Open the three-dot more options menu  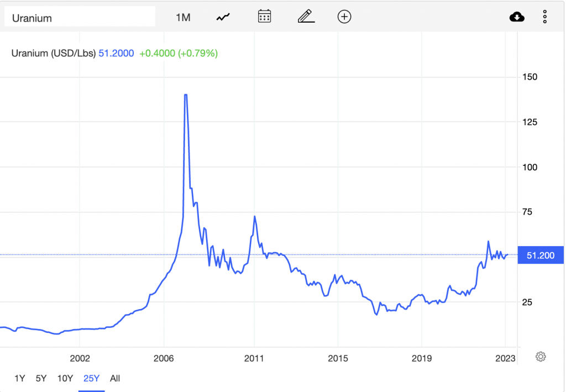click(545, 17)
